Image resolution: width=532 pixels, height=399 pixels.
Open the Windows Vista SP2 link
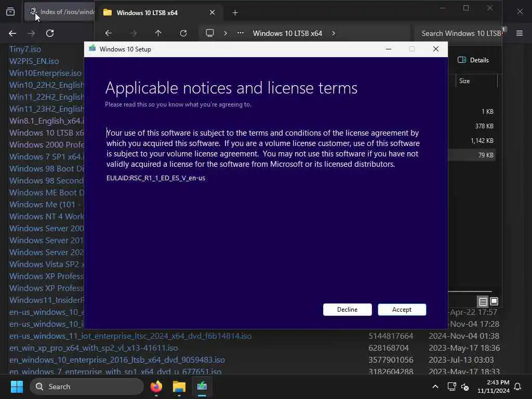(46, 264)
